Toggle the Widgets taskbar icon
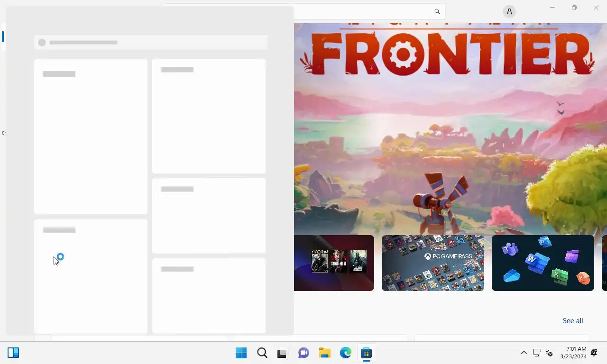607x364 pixels. tap(13, 353)
